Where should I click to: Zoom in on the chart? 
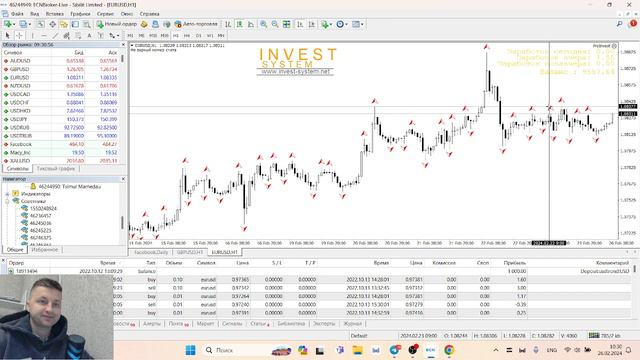point(263,24)
